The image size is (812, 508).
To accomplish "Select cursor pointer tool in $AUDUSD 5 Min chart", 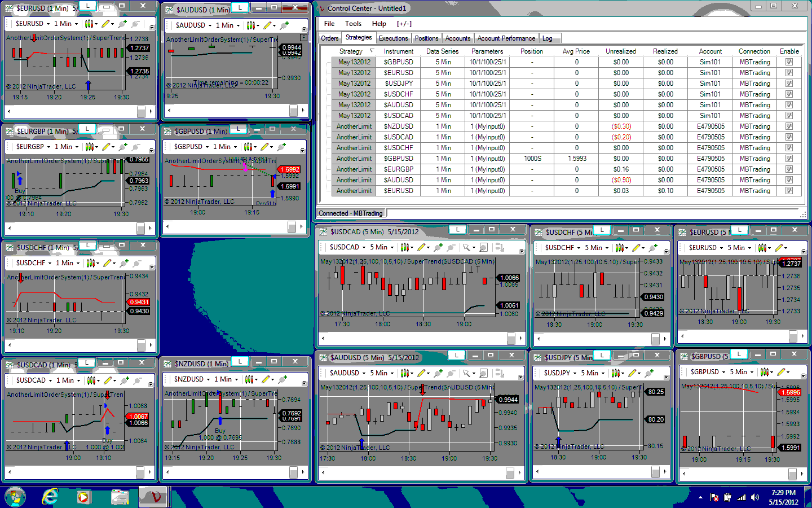I will [467, 373].
